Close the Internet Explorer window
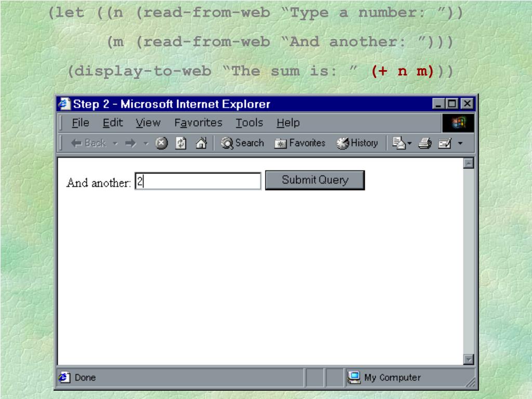The image size is (532, 399). click(467, 103)
